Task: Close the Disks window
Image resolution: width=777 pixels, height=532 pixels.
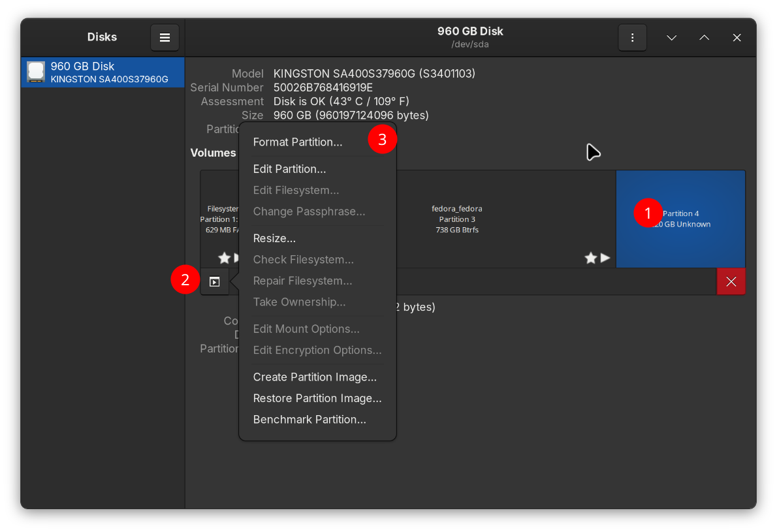Action: [x=737, y=38]
